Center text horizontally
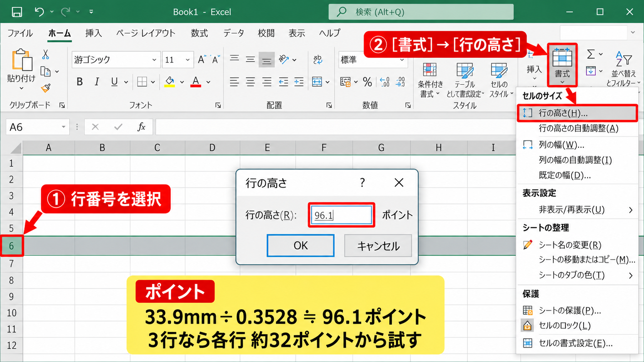This screenshot has width=644, height=362. click(250, 82)
